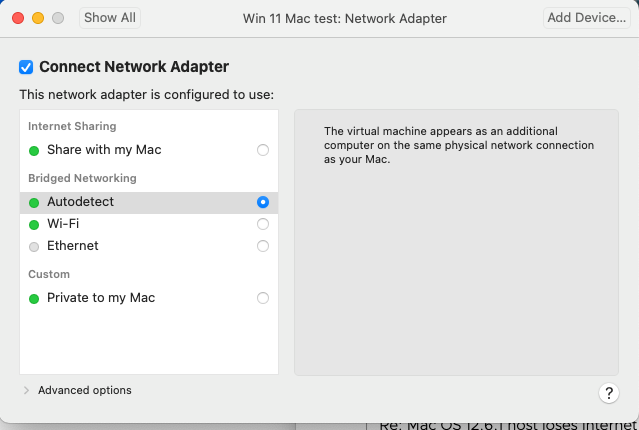Viewport: 639px width, 430px height.
Task: Choose the Ethernet radio button
Action: coord(263,246)
